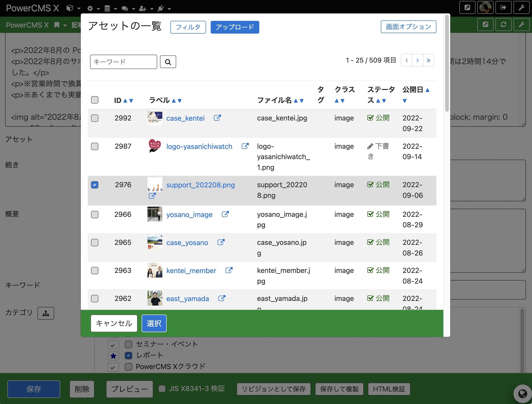Select all assets with the header checkbox
Viewport: 532px width, 404px height.
(x=94, y=100)
